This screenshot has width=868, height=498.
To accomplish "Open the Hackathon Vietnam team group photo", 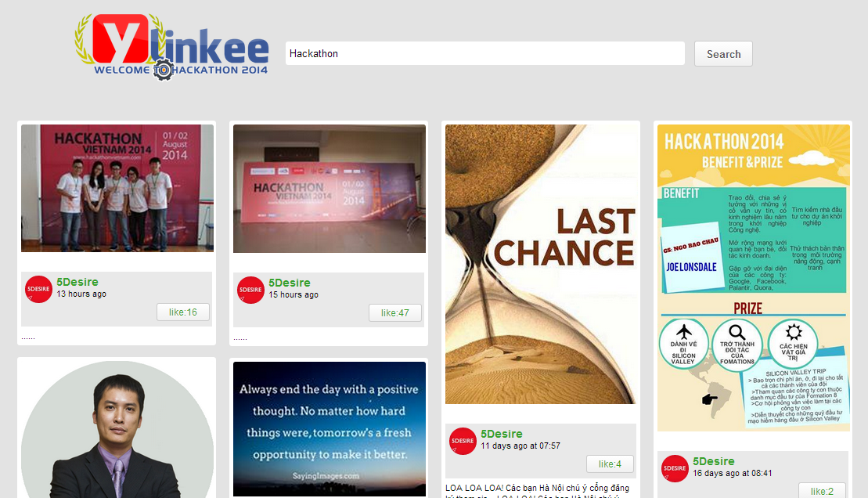I will pyautogui.click(x=117, y=189).
